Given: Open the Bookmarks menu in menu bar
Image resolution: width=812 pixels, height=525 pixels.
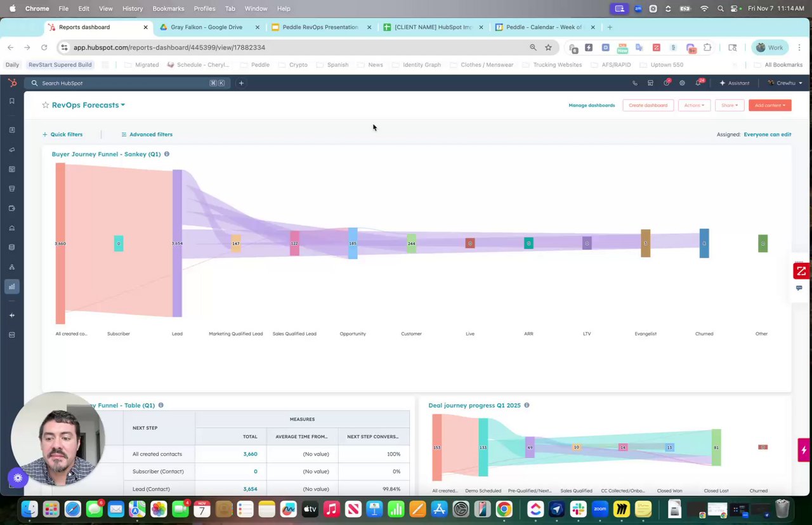Looking at the screenshot, I should (168, 8).
